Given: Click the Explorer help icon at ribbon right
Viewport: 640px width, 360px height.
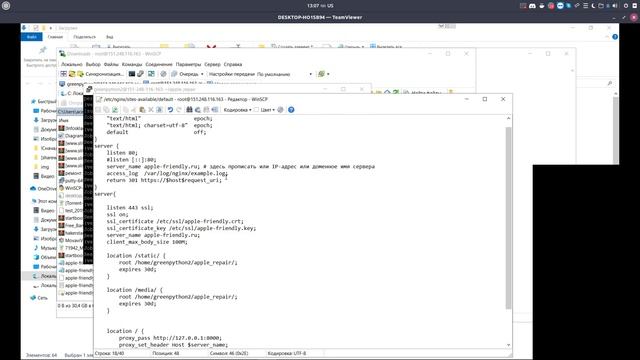Looking at the screenshot, I should pyautogui.click(x=615, y=37).
